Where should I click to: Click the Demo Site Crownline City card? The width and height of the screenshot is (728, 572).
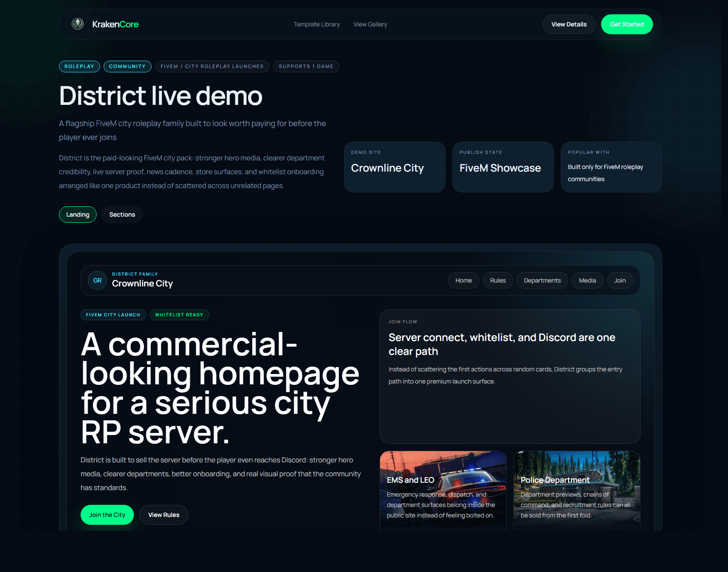395,167
